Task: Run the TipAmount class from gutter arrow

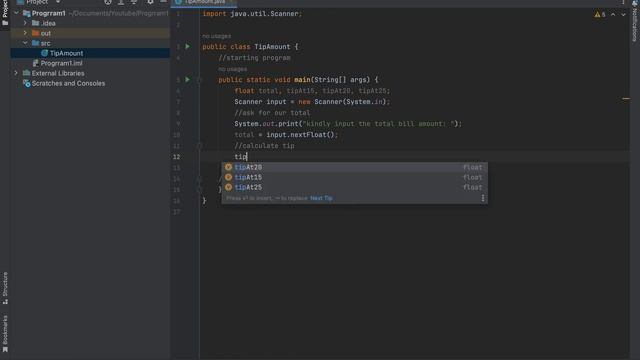Action: pyautogui.click(x=188, y=47)
